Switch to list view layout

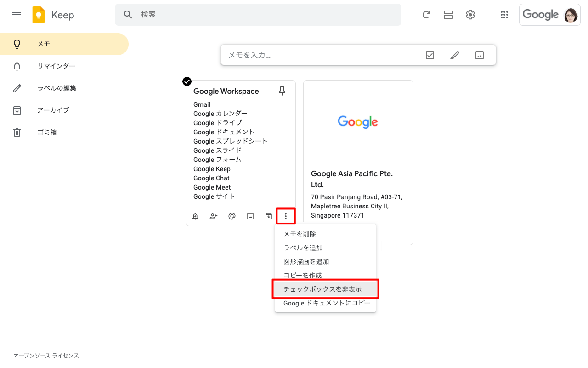(x=448, y=15)
